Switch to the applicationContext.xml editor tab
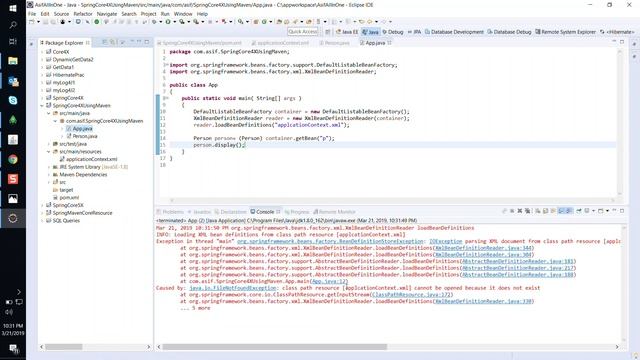 coord(280,42)
